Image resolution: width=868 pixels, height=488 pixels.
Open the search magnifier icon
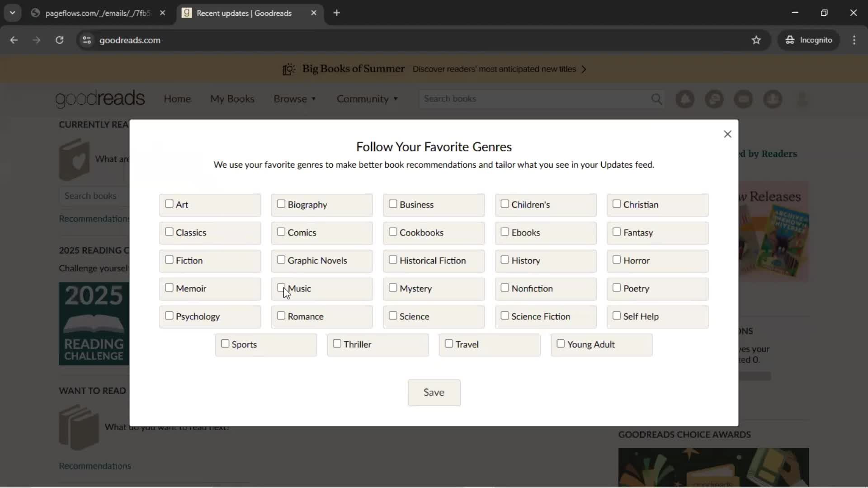click(x=656, y=99)
